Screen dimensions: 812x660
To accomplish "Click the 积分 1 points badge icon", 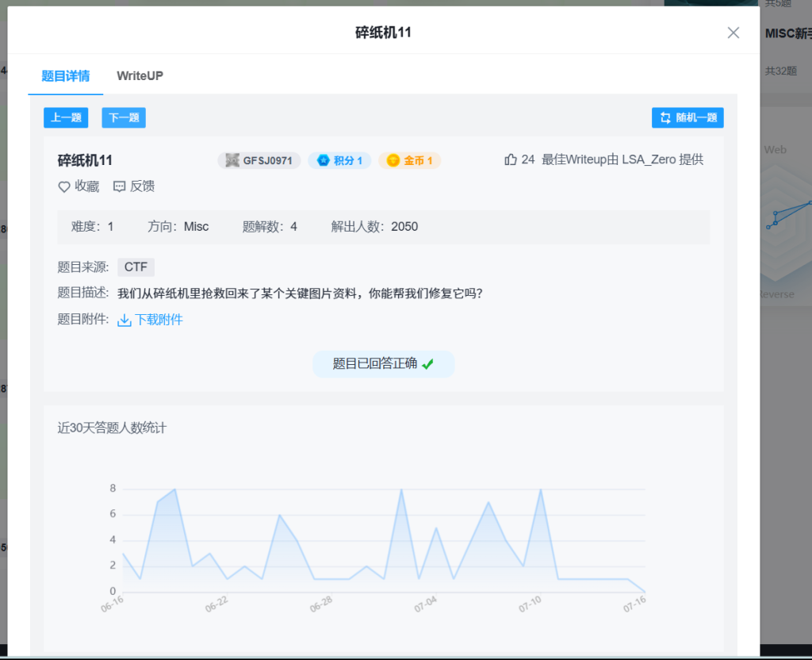I will tap(324, 161).
